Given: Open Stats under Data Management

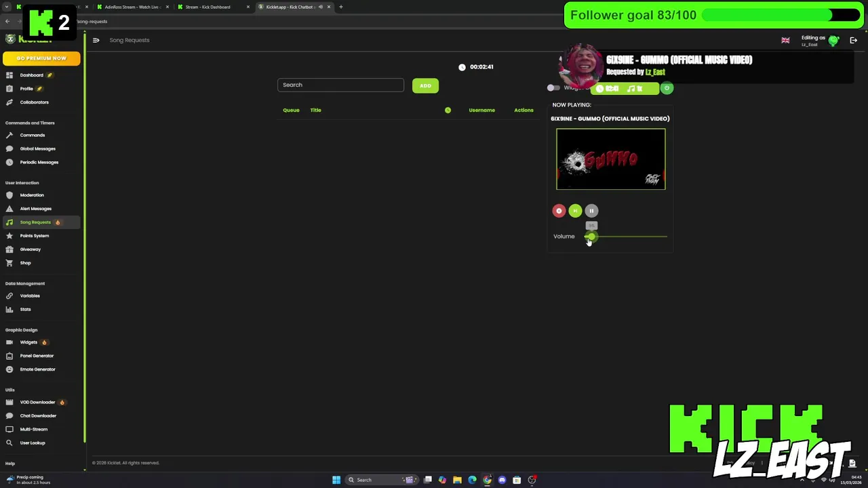Looking at the screenshot, I should tap(25, 309).
